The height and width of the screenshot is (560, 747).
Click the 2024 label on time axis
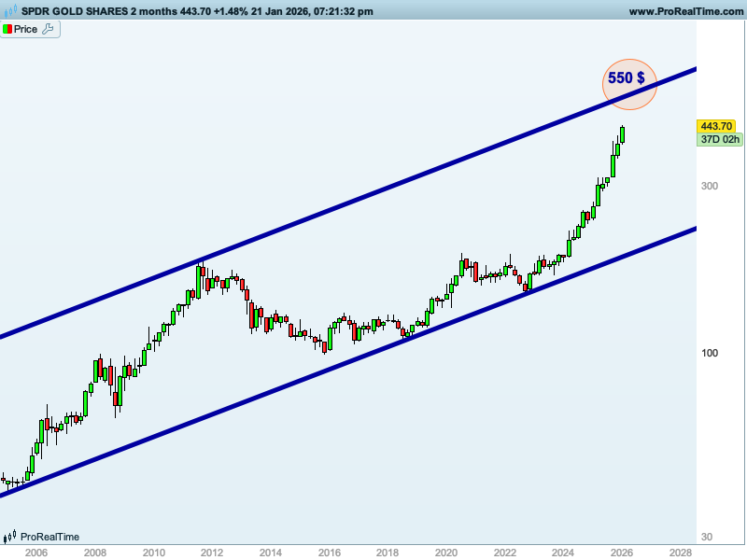click(563, 553)
